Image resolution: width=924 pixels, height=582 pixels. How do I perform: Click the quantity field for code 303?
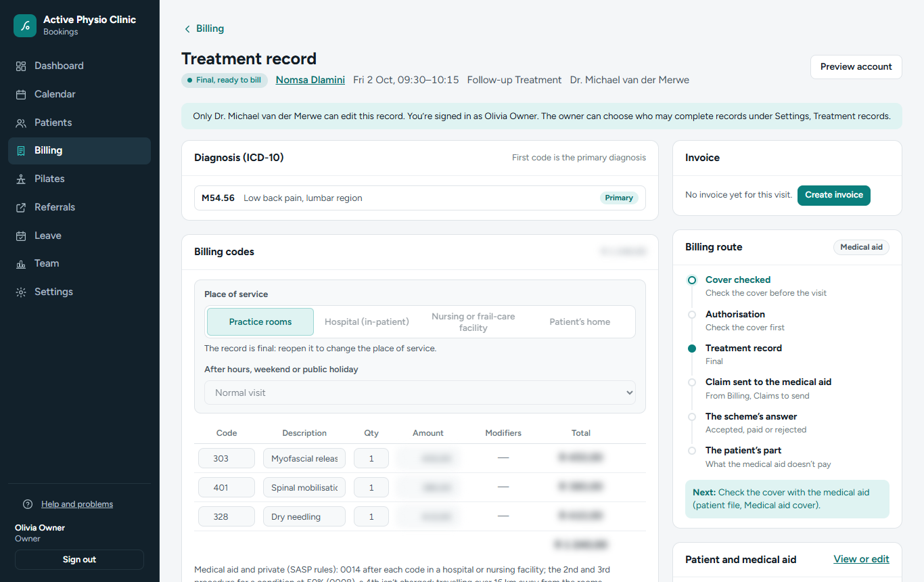pyautogui.click(x=371, y=459)
